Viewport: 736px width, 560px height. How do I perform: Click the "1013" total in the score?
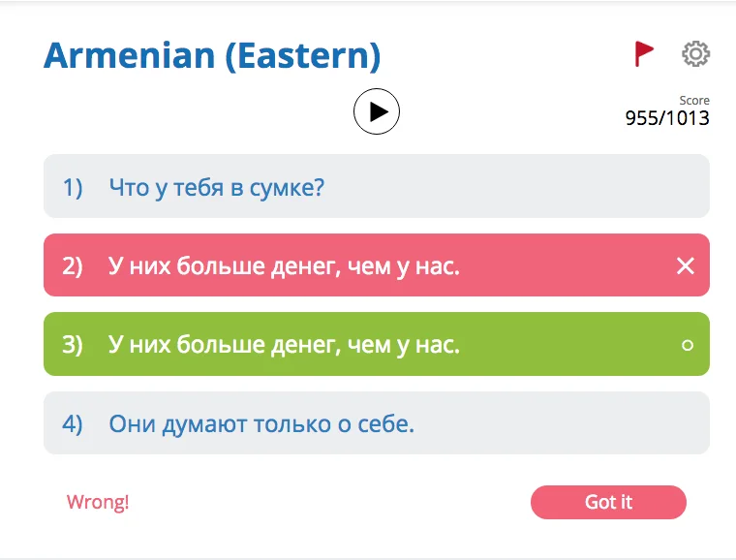[x=690, y=118]
